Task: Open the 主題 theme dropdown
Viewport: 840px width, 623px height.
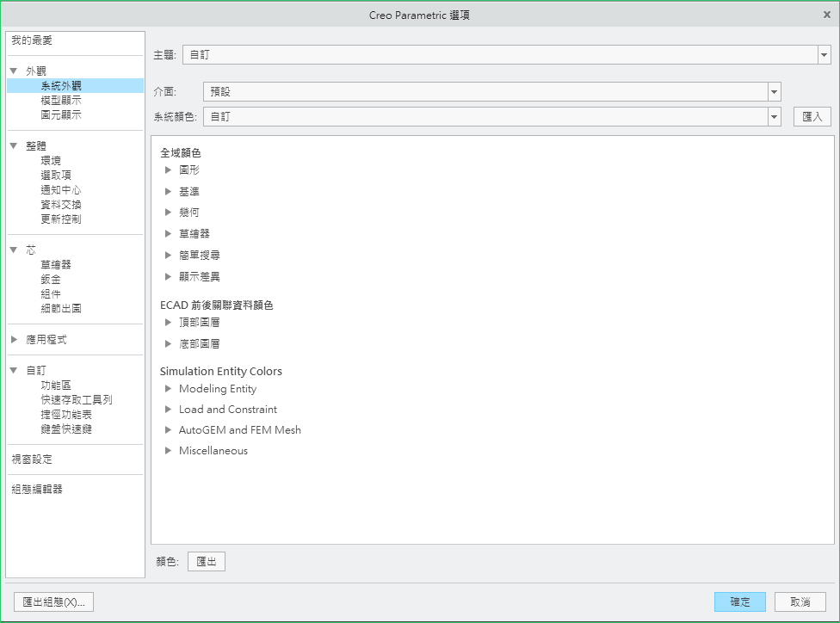Action: (824, 55)
